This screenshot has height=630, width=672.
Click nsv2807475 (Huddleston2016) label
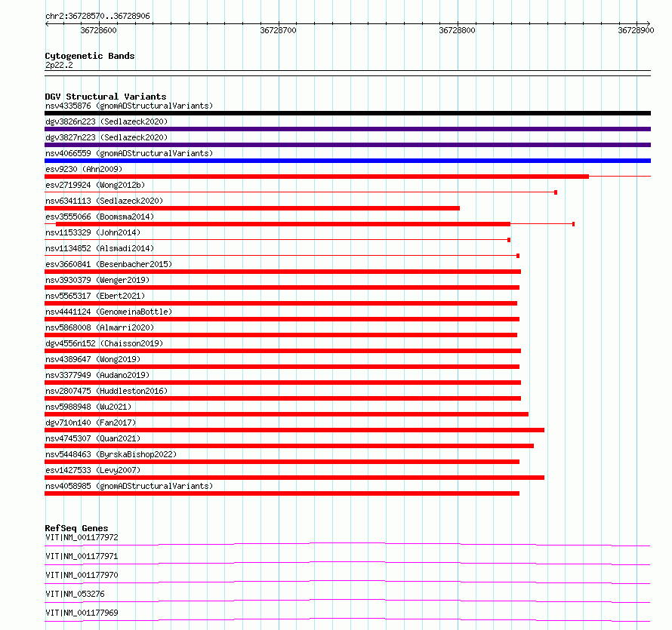(106, 391)
